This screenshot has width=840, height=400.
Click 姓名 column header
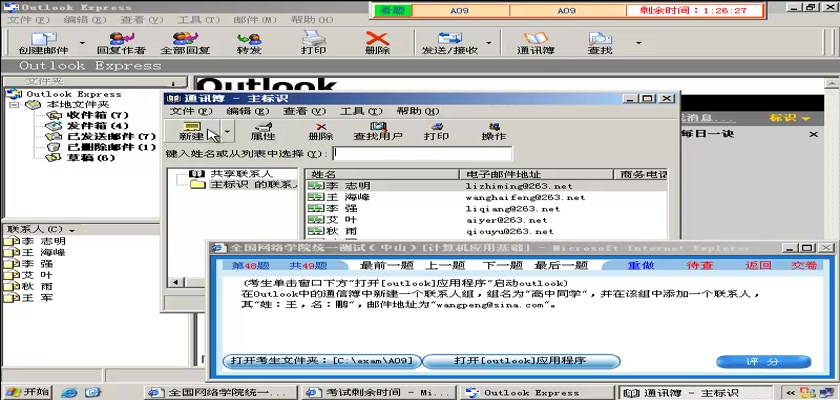pos(382,175)
